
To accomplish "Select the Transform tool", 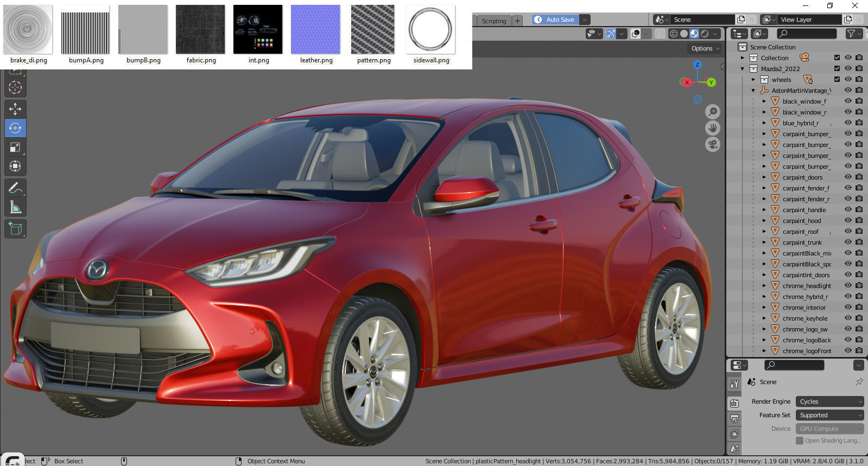I will (15, 166).
